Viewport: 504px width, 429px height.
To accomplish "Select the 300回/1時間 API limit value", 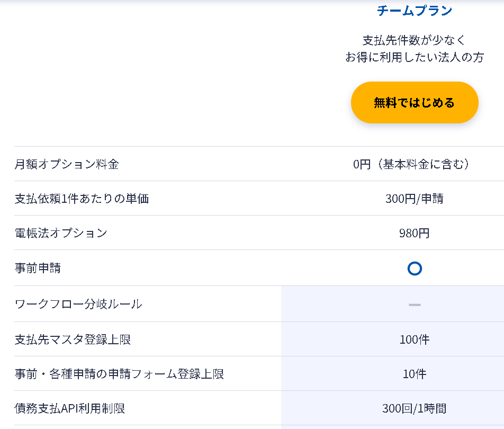I will [415, 408].
